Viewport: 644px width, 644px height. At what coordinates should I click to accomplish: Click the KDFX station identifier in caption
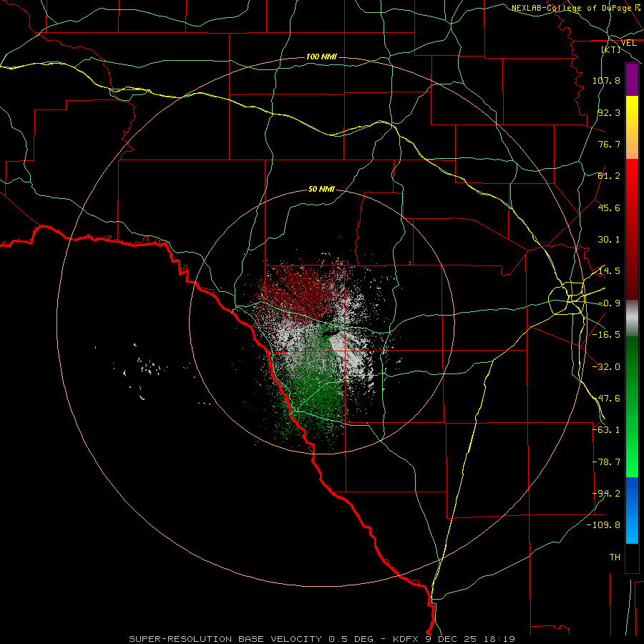[x=406, y=639]
